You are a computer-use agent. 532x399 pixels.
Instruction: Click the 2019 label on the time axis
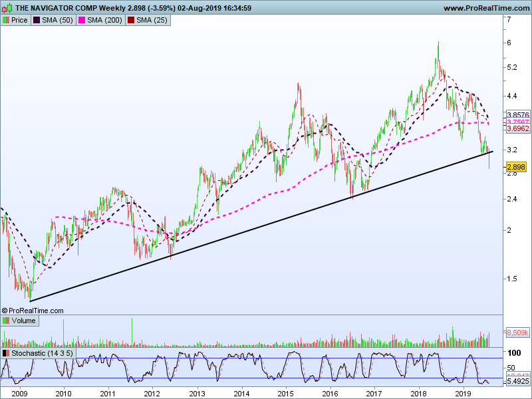464,394
